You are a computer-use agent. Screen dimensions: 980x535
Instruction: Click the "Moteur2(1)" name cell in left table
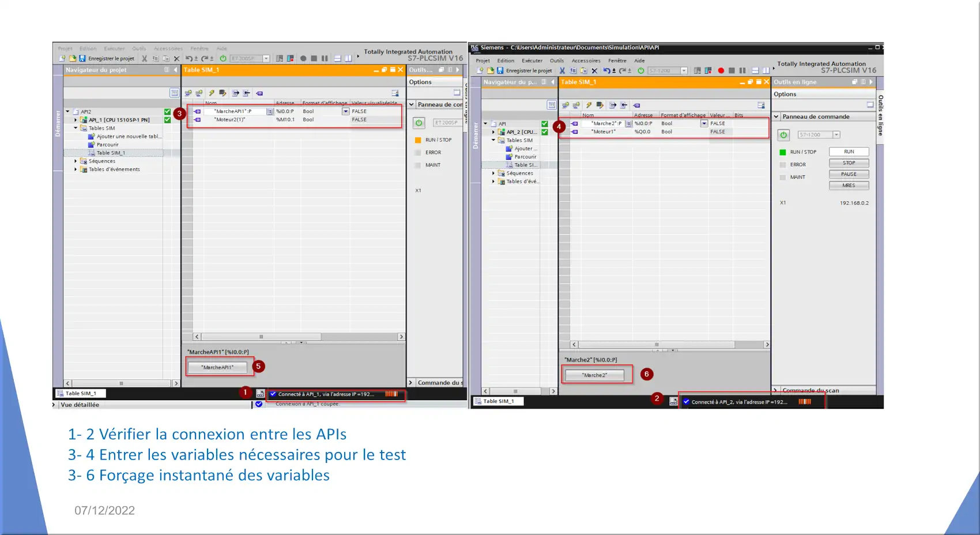[x=230, y=120]
